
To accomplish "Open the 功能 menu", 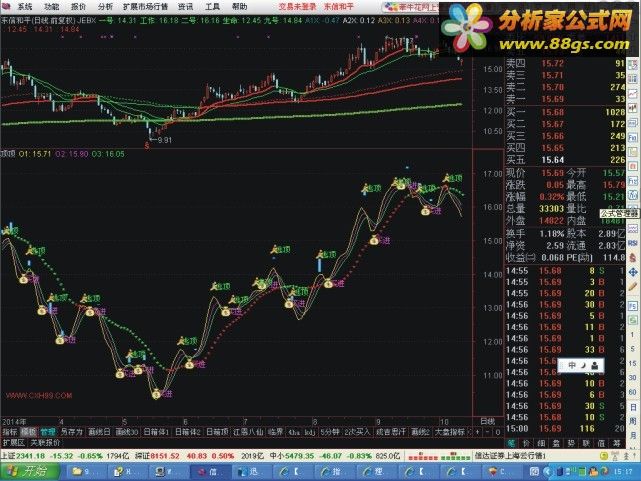I will [52, 7].
